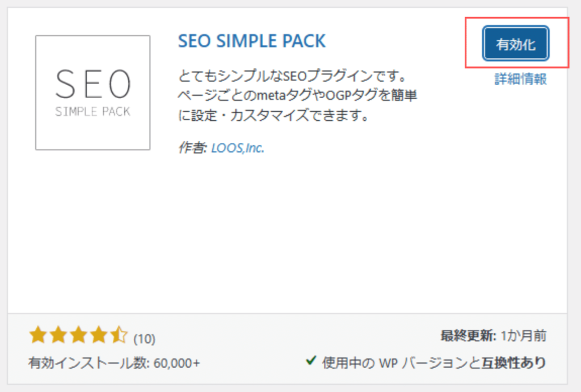The image size is (581, 392).
Task: Click the 60,000+ install count number
Action: point(177,363)
